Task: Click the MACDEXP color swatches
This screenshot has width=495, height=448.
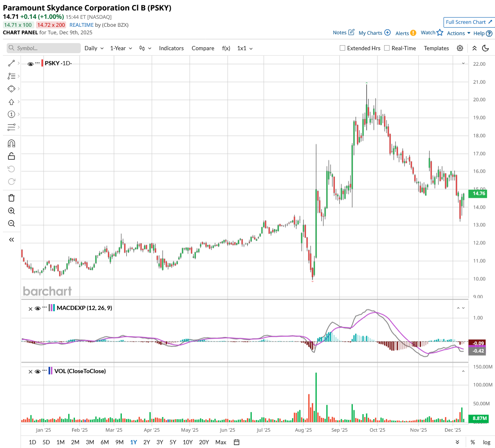Action: [51, 308]
